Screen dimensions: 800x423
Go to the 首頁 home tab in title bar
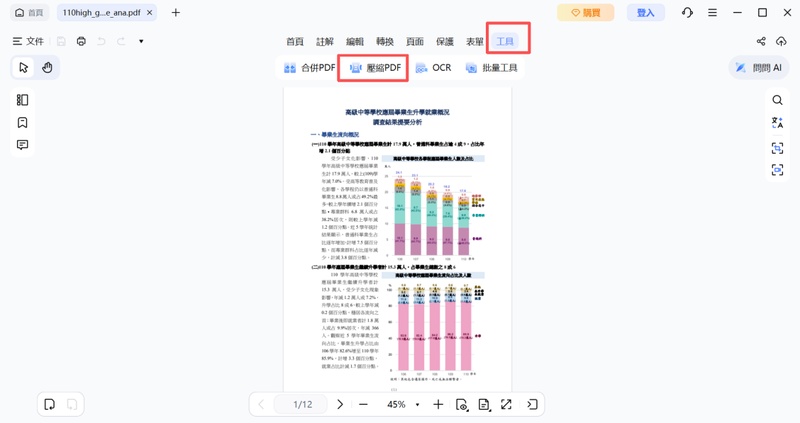(29, 13)
